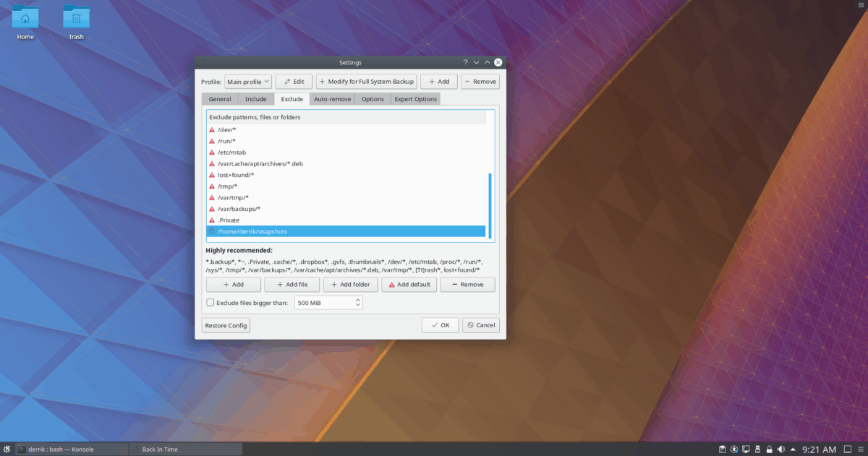The height and width of the screenshot is (456, 868).
Task: Click Modify for Full System Backup
Action: point(366,81)
